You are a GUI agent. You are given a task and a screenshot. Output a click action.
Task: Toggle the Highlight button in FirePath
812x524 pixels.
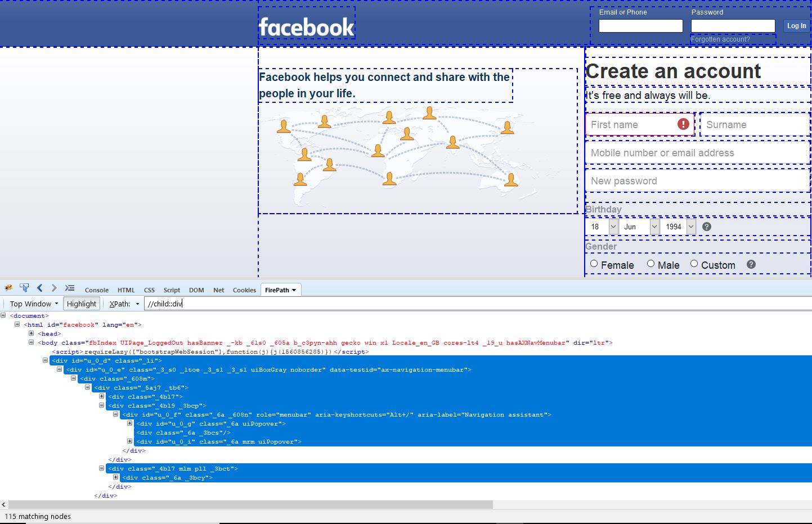pyautogui.click(x=82, y=304)
